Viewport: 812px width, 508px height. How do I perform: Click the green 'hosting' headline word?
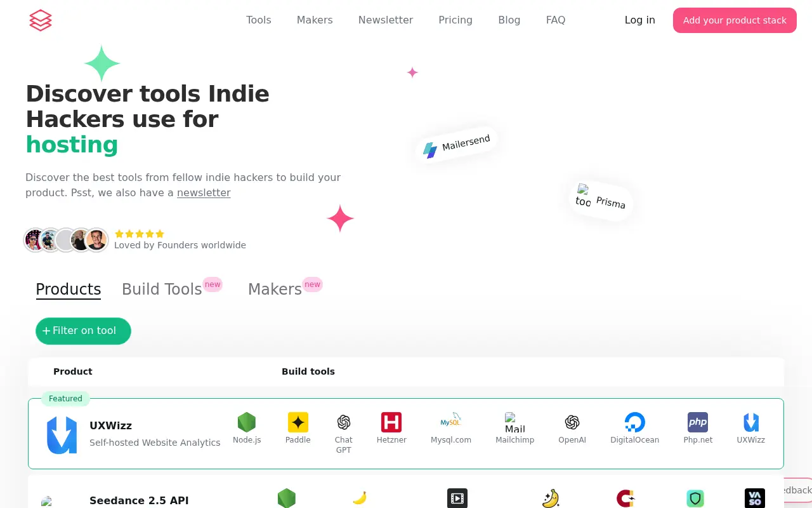coord(72,145)
